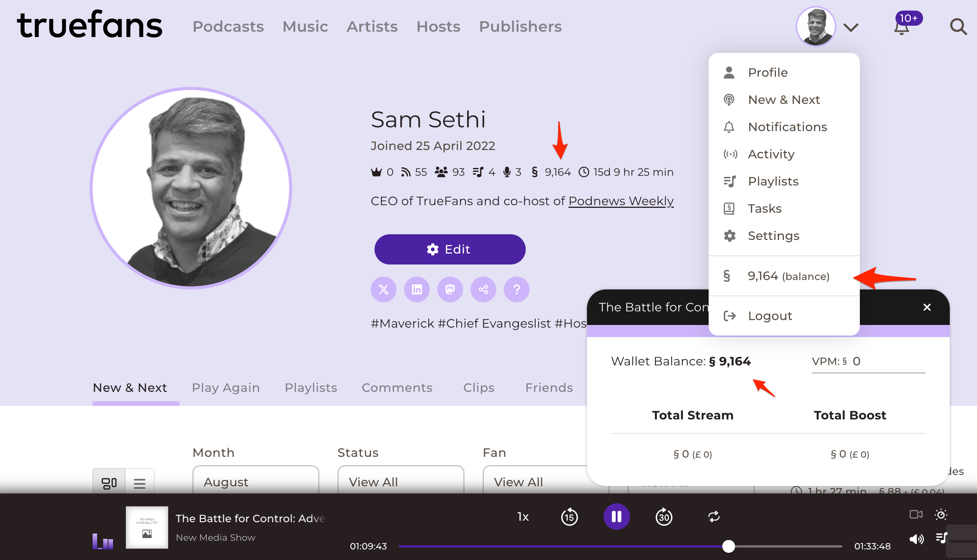
Task: Collapse the account menu chevron
Action: (851, 27)
